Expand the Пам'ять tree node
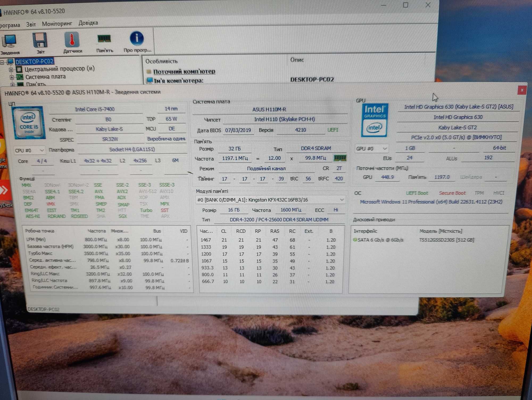This screenshot has width=532, height=400. [13, 85]
